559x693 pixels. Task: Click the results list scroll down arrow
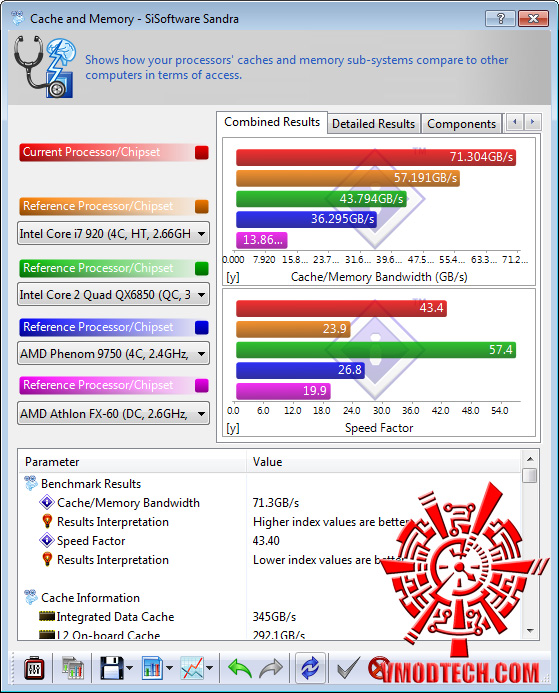tap(530, 631)
